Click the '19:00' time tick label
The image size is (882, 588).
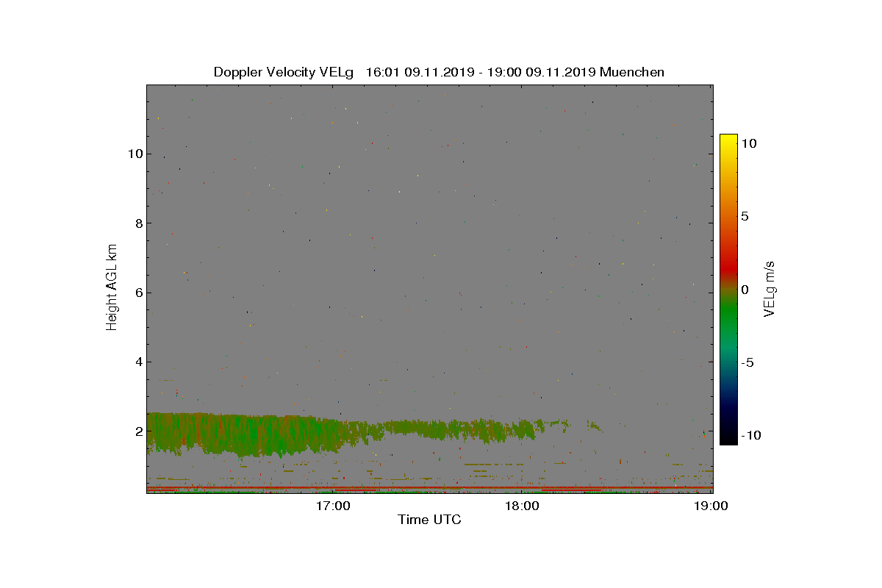(x=711, y=506)
